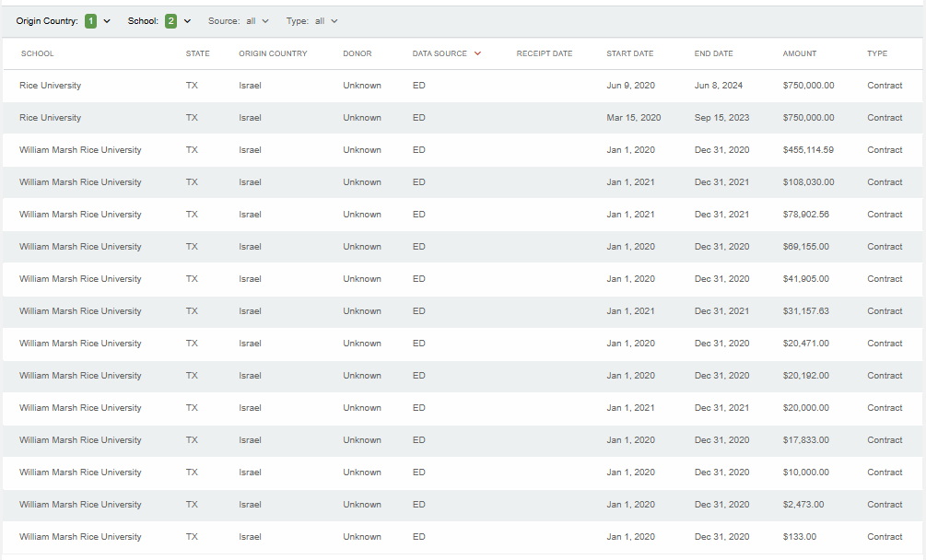This screenshot has width=926, height=560.
Task: Click the red sort arrow beside Data Source
Action: 478,53
